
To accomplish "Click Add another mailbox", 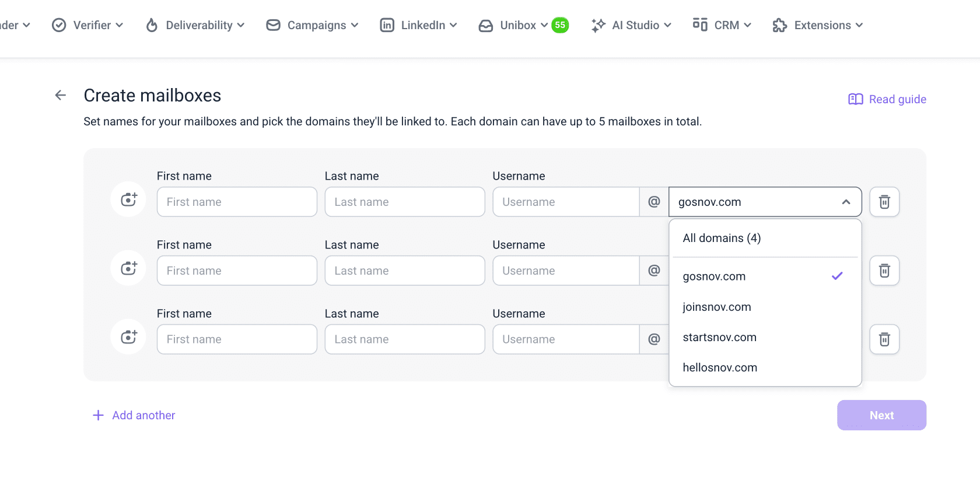I will tap(134, 415).
